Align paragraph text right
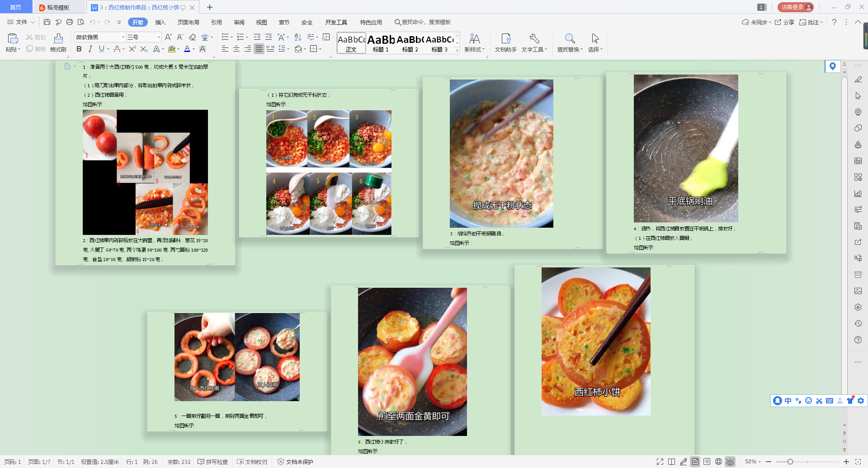 248,49
